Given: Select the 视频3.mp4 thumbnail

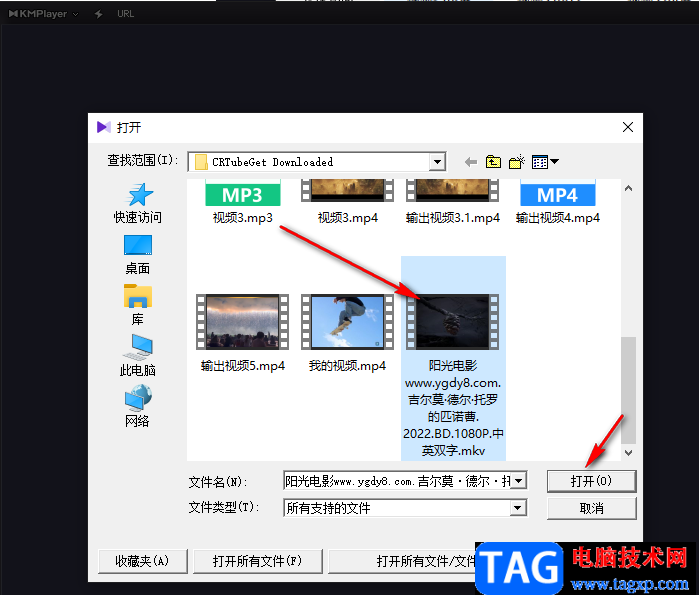Looking at the screenshot, I should point(347,190).
